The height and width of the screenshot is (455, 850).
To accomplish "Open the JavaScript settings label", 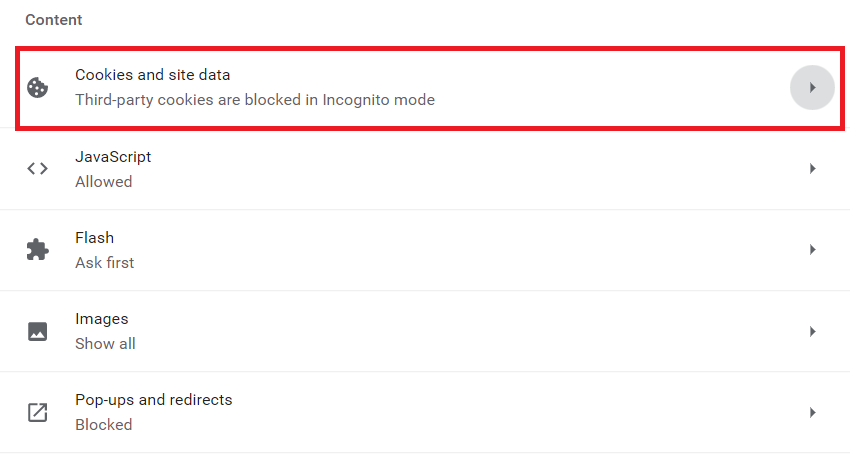I will coord(113,157).
